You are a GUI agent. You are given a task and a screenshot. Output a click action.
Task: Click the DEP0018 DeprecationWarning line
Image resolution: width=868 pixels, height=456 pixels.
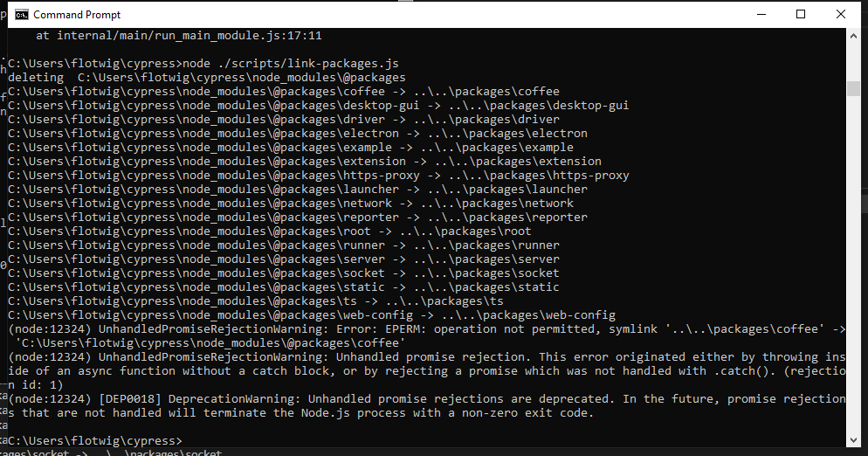[x=427, y=405]
